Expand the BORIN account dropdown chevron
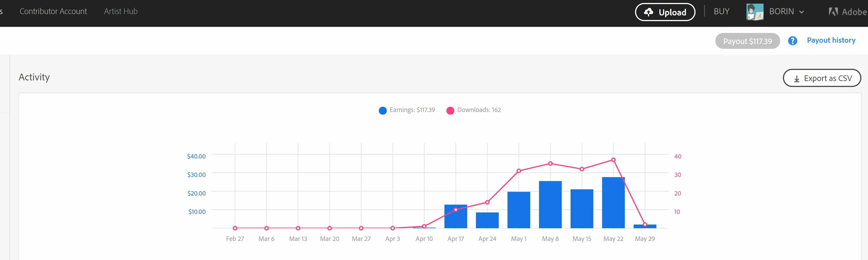Viewport: 868px width, 260px height. [x=802, y=12]
